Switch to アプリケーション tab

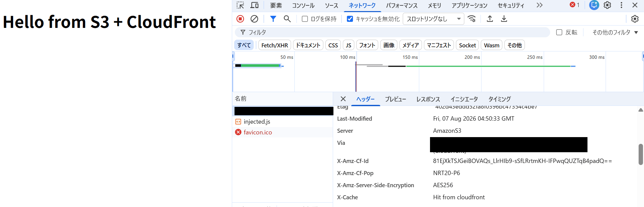[469, 5]
